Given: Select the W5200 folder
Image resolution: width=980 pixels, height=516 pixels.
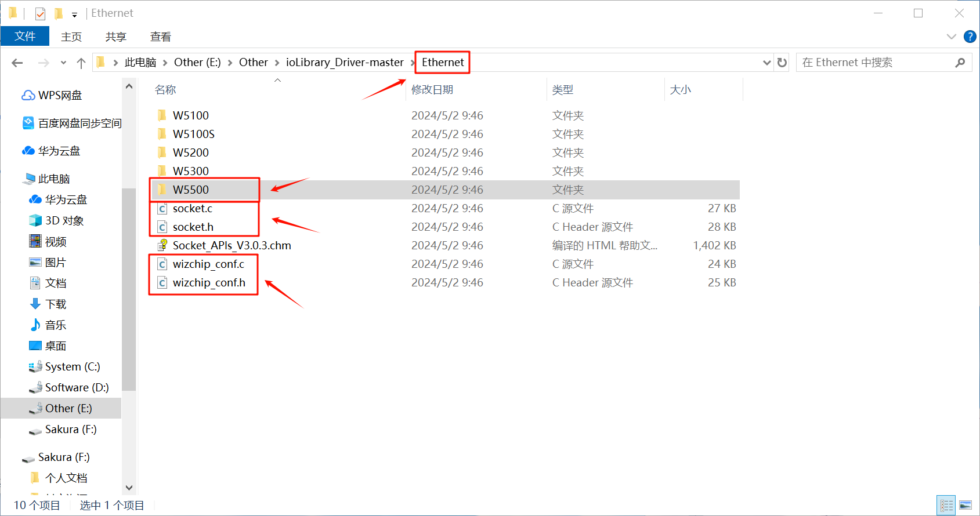Looking at the screenshot, I should [190, 152].
